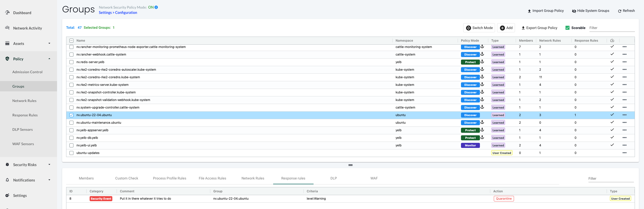Click the Switch Mode button

(479, 28)
